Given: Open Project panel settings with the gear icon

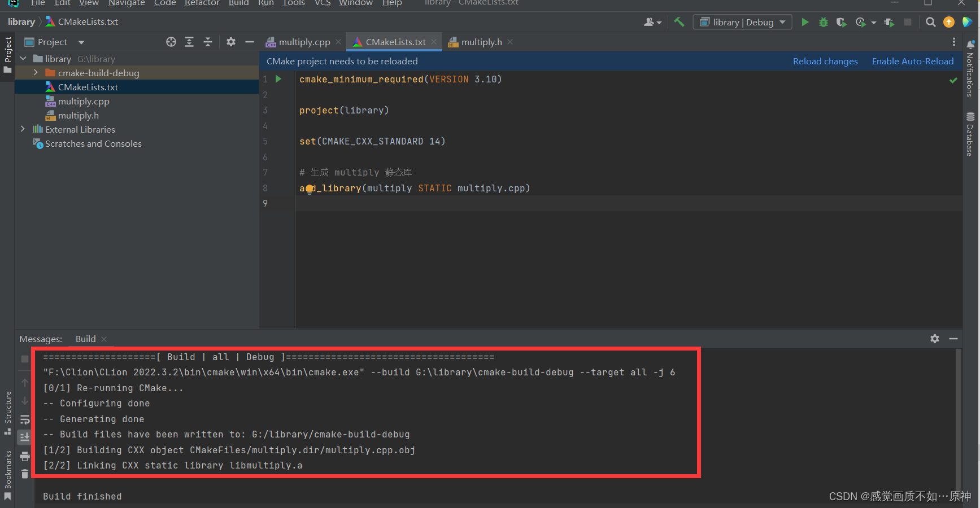Looking at the screenshot, I should (x=230, y=42).
